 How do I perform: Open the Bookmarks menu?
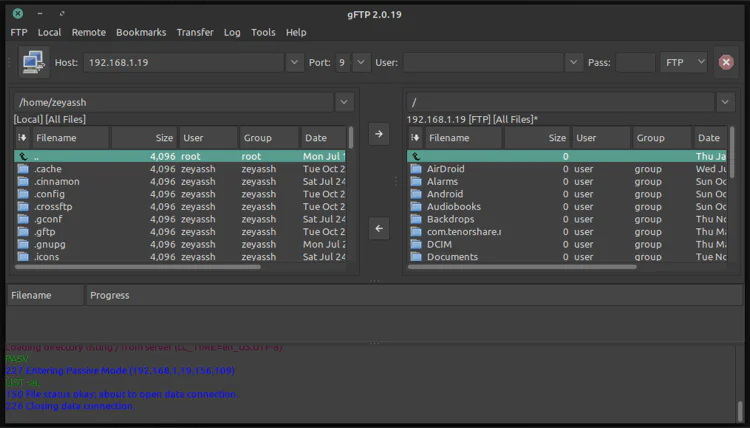tap(141, 32)
